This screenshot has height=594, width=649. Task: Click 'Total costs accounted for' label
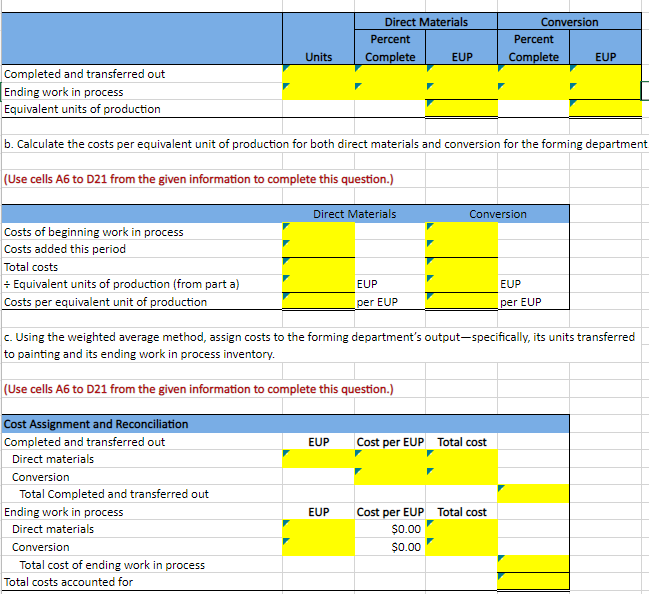68,582
